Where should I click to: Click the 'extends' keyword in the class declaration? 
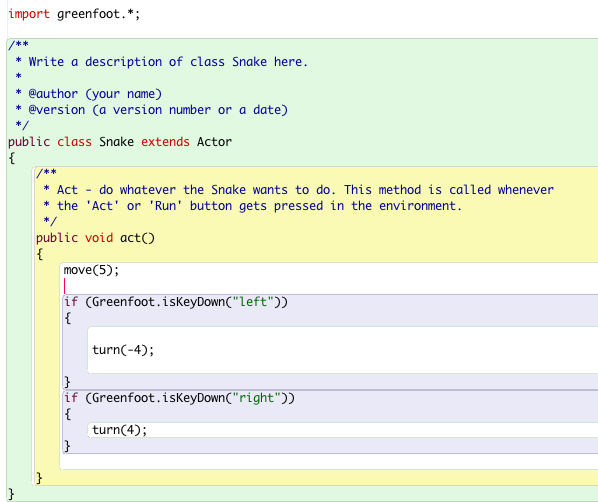click(x=165, y=142)
